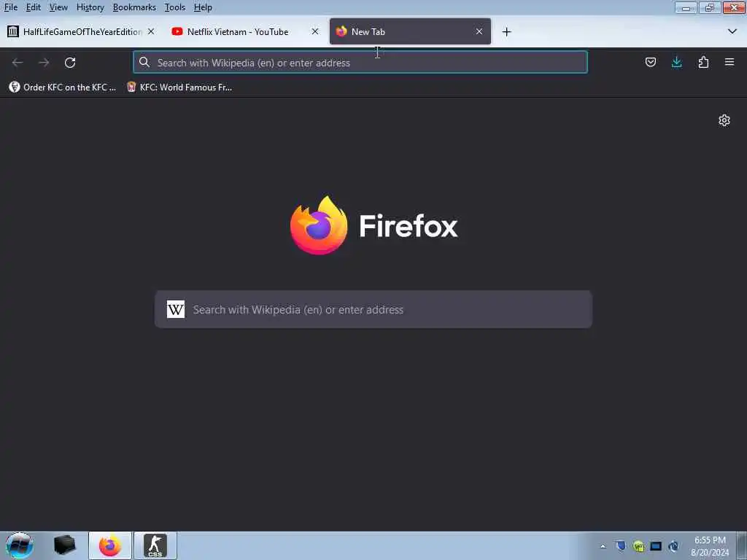The height and width of the screenshot is (560, 747).
Task: Open Save to Pocket
Action: point(650,63)
